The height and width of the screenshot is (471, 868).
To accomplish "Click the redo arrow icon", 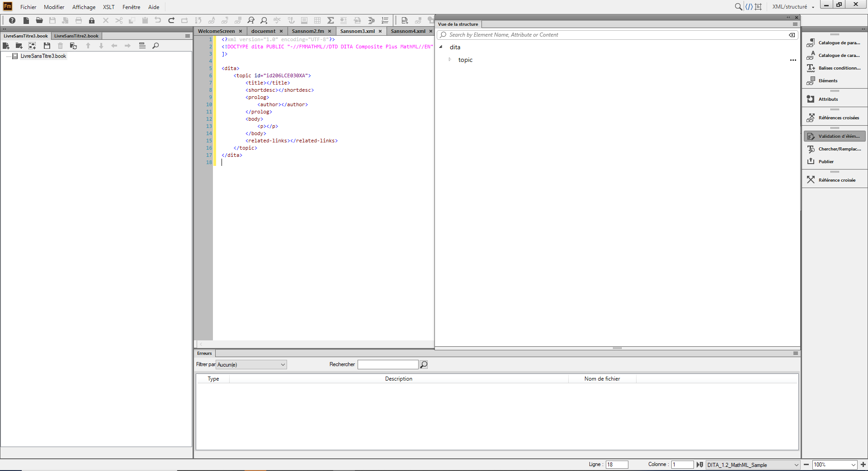I will (171, 20).
